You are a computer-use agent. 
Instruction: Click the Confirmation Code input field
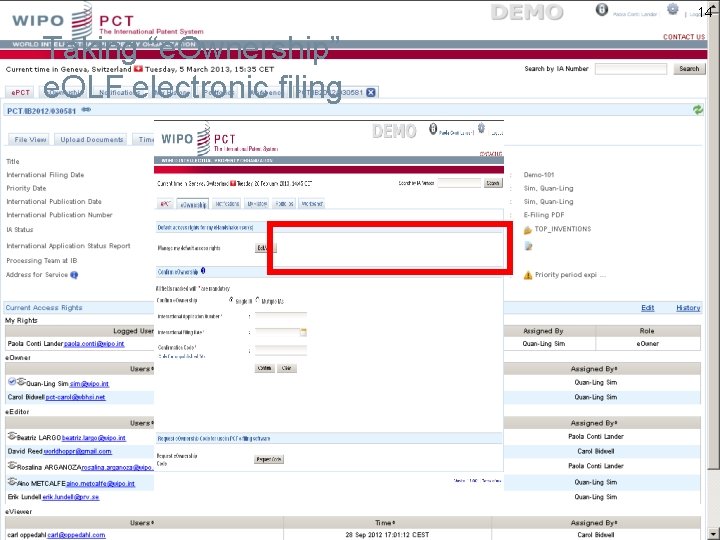coord(281,350)
